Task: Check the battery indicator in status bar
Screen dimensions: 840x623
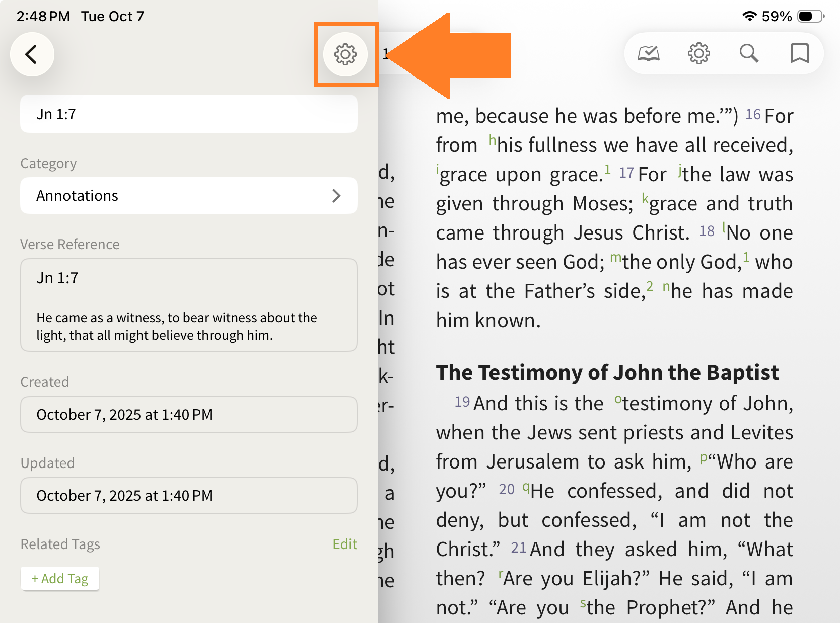Action: point(811,16)
